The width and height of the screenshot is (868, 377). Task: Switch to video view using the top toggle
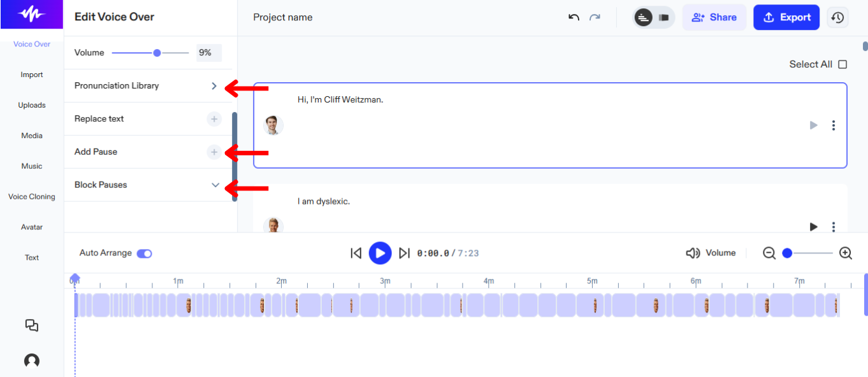point(663,17)
